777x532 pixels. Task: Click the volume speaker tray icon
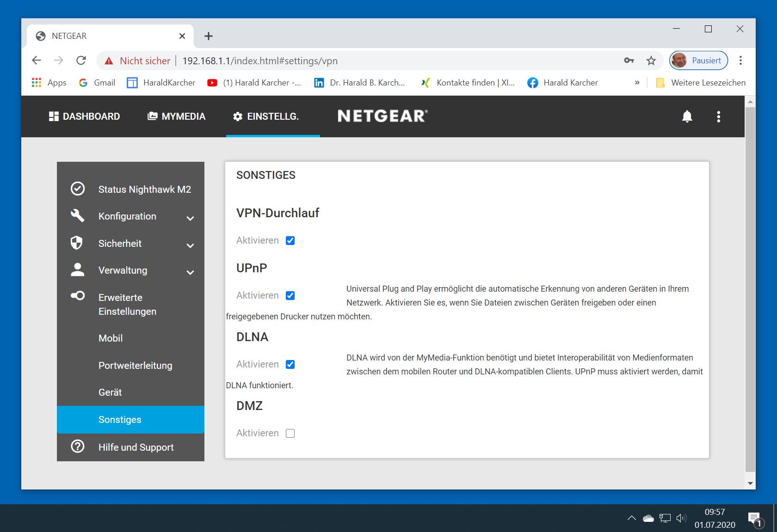(x=681, y=518)
